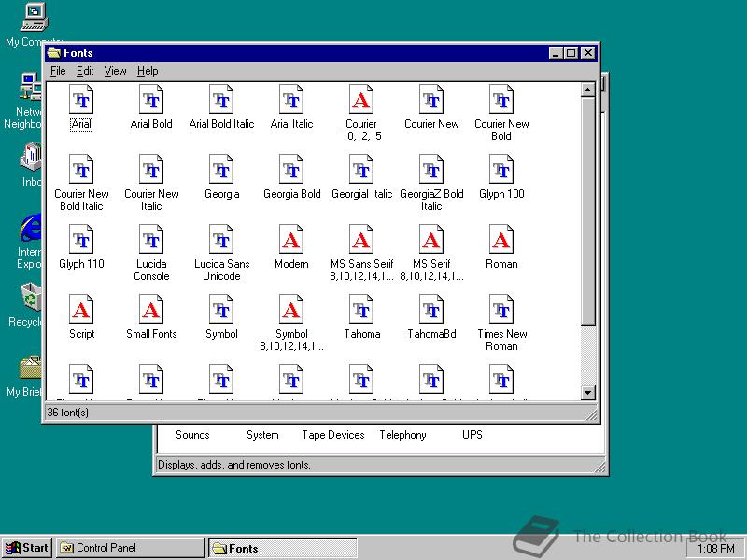Click the Fonts taskbar button
Screen dimensions: 747x560
(x=283, y=548)
